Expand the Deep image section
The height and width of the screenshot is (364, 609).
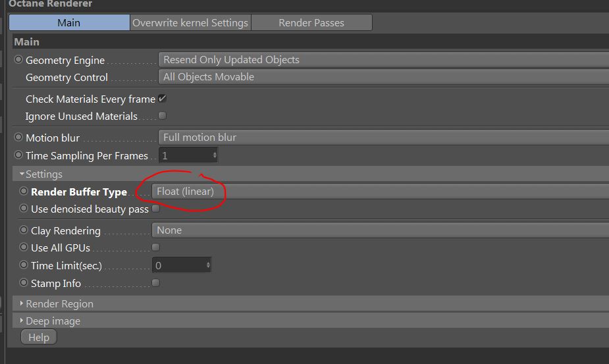coord(21,321)
